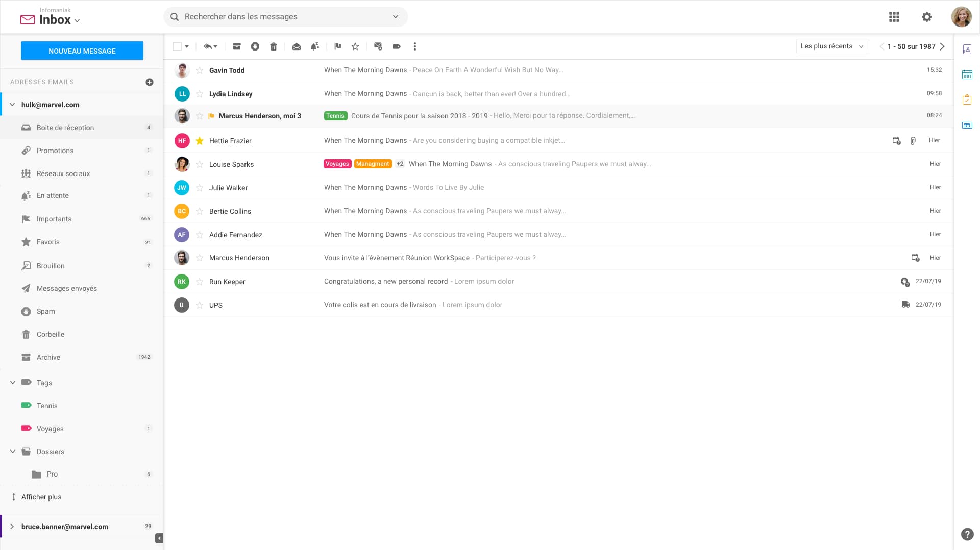Move selected messages to trash
The width and height of the screenshot is (980, 550).
(274, 46)
